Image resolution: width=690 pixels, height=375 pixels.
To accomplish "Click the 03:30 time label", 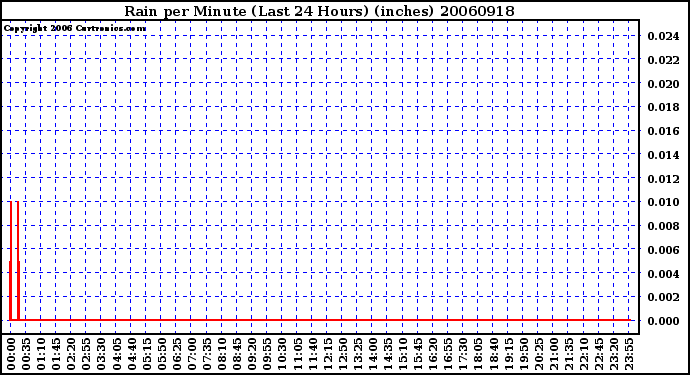I will coord(101,354).
